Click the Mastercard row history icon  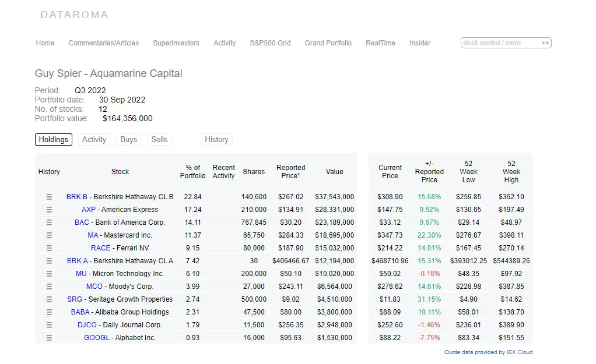point(49,235)
